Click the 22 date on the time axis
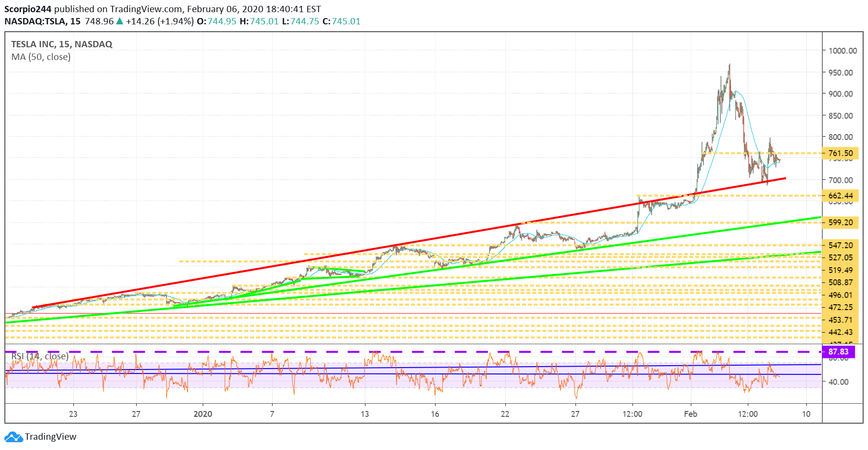Image resolution: width=868 pixels, height=450 pixels. (505, 414)
